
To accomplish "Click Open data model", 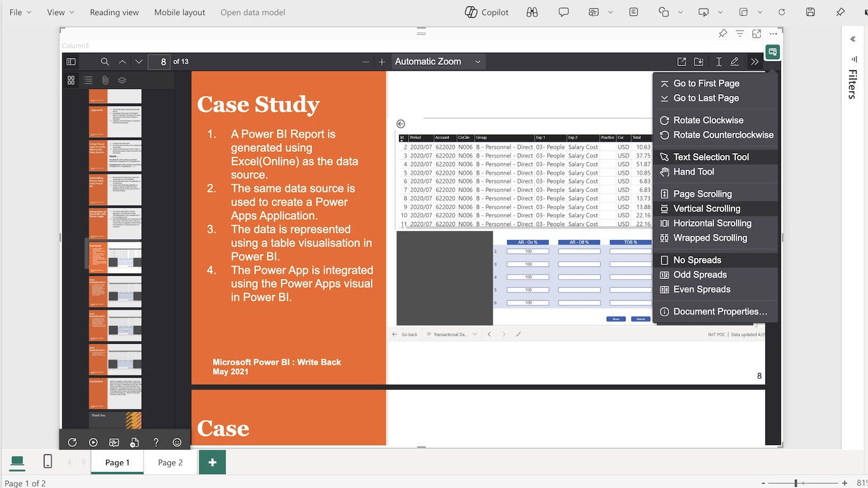I will click(x=252, y=12).
